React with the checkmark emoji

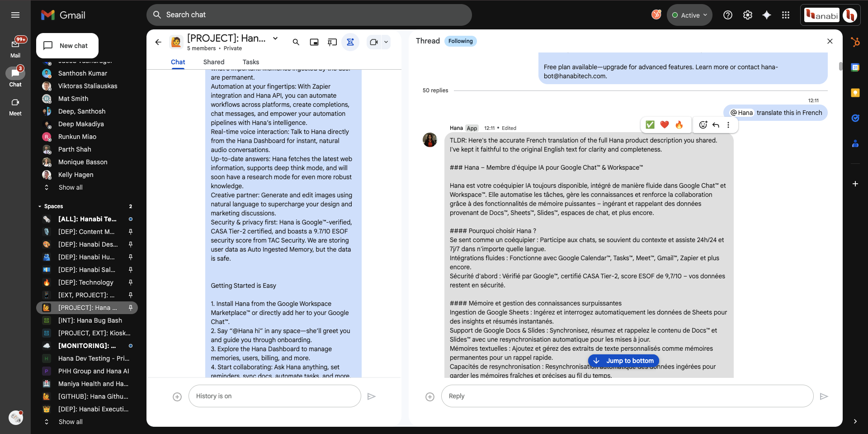pos(650,125)
